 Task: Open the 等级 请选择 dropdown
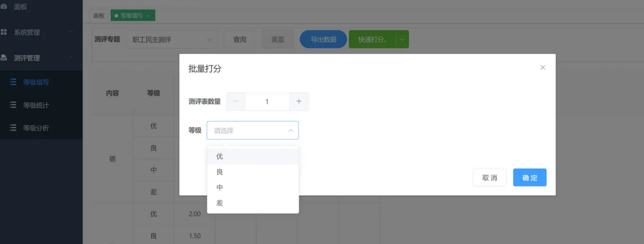252,130
